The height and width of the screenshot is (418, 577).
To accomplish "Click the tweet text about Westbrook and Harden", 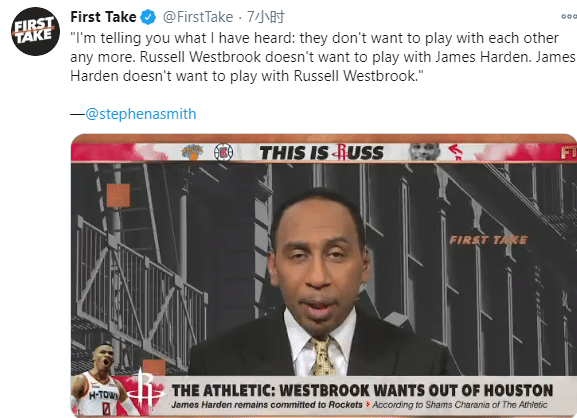I will (x=323, y=57).
